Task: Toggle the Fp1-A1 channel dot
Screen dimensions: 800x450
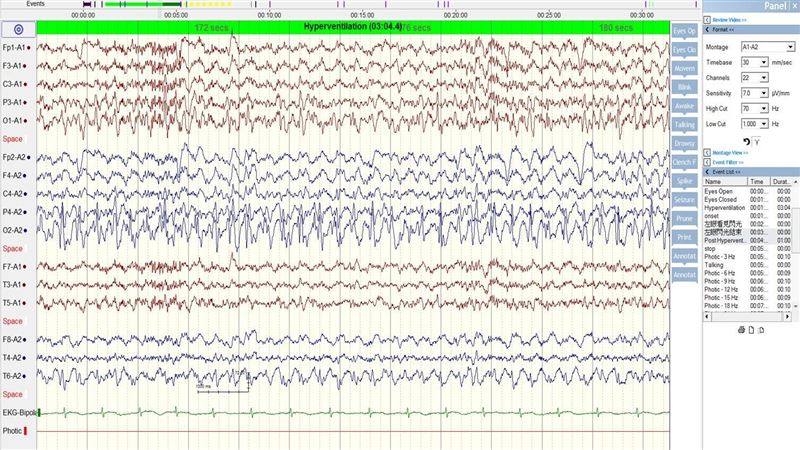Action: [29, 47]
